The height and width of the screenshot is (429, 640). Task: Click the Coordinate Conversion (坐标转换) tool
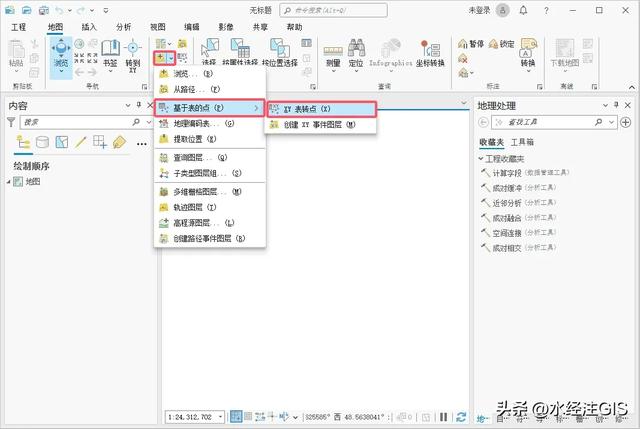430,53
